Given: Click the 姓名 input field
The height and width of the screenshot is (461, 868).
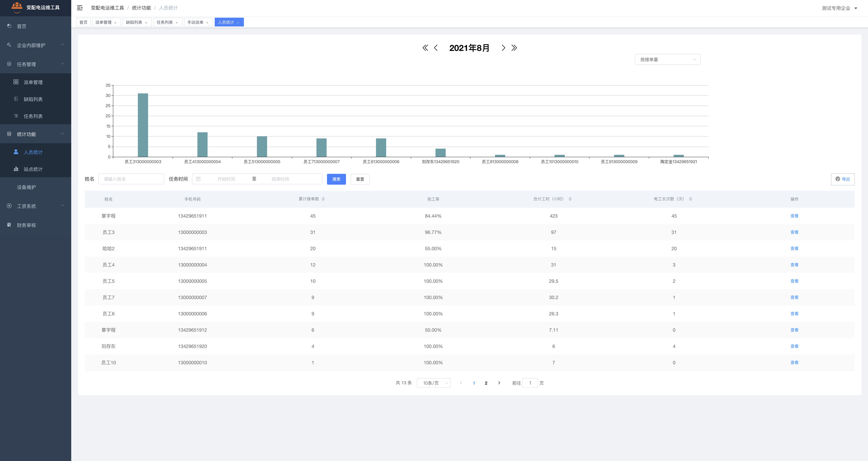Looking at the screenshot, I should click(x=131, y=179).
